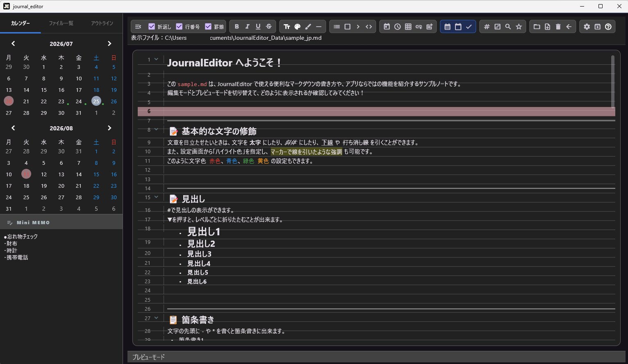Viewport: 628px width, 364px height.
Task: Toggle the 行番号 line numbers checkbox
Action: (179, 27)
